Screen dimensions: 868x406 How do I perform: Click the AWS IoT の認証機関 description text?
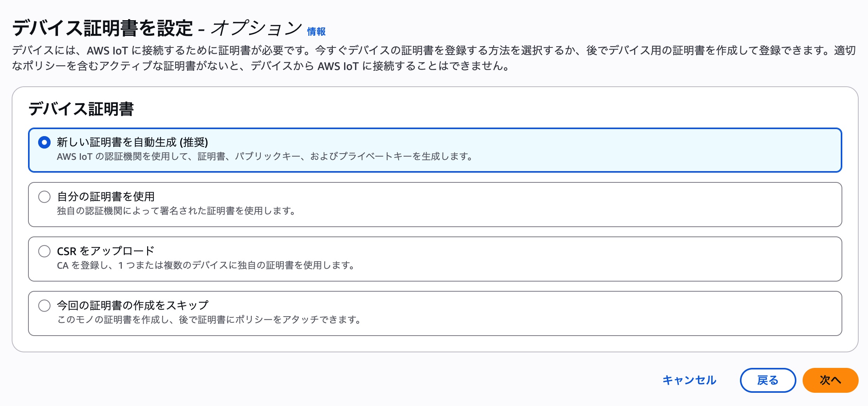pos(265,157)
